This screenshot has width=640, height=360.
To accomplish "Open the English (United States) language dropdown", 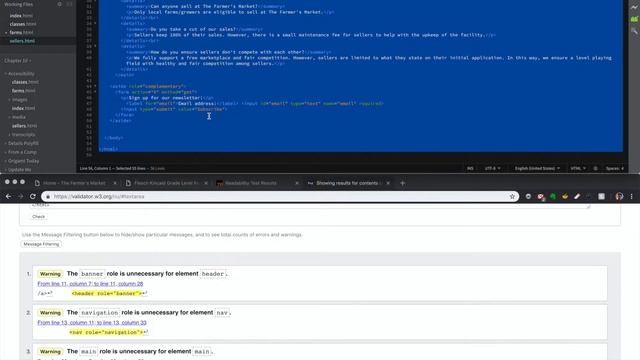I will click(x=537, y=168).
